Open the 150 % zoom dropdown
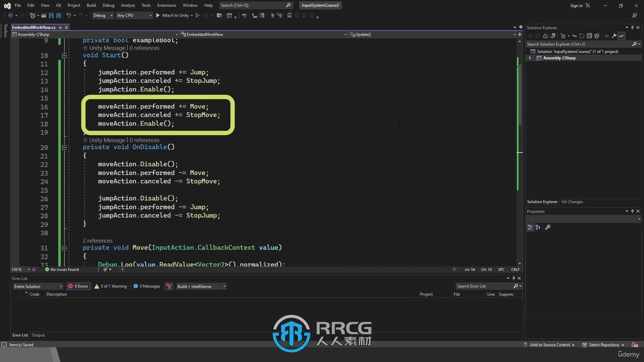The width and height of the screenshot is (644, 362). [x=21, y=269]
